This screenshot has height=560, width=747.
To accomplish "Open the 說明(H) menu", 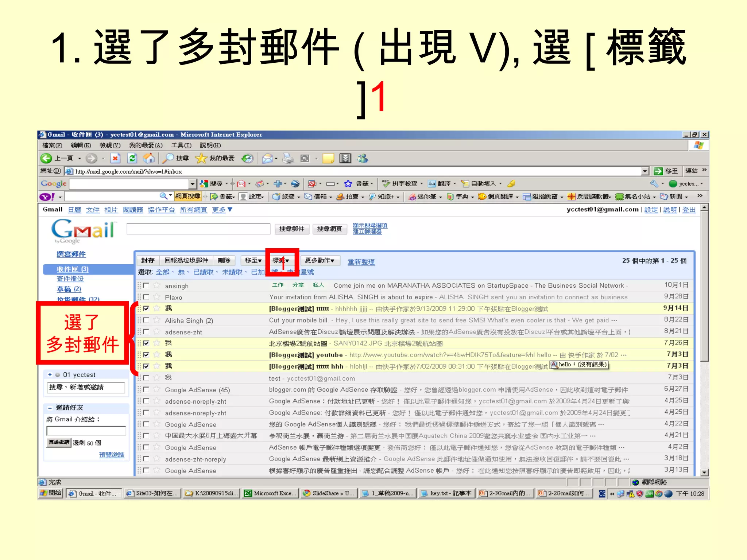I will click(210, 145).
